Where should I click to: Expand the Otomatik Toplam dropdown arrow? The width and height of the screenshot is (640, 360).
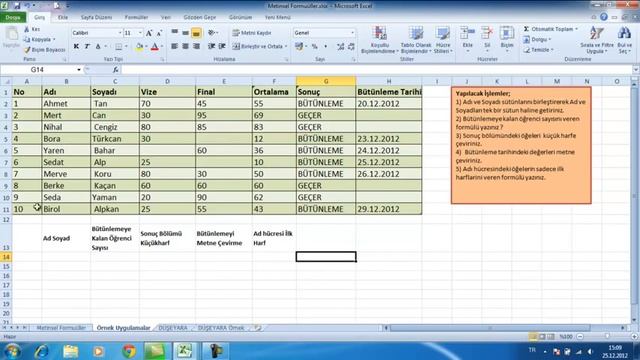[x=576, y=29]
